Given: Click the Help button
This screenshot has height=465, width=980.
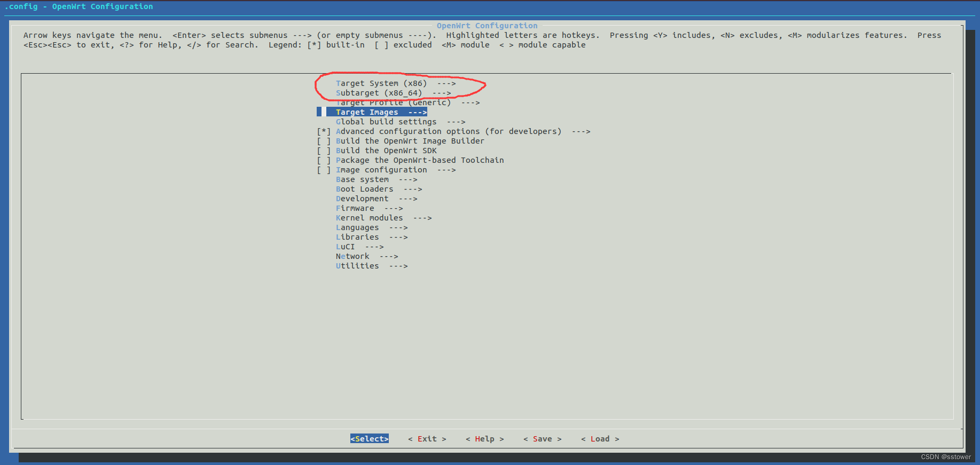Looking at the screenshot, I should [485, 439].
